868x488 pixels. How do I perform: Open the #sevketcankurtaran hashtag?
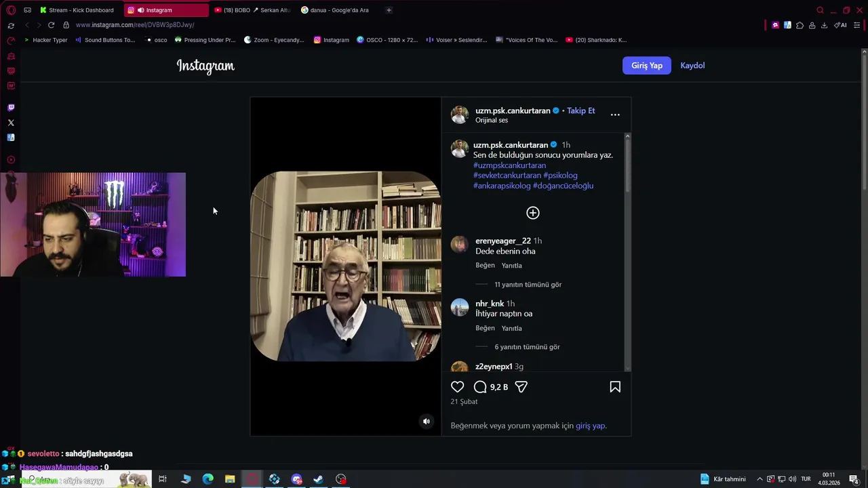click(507, 176)
